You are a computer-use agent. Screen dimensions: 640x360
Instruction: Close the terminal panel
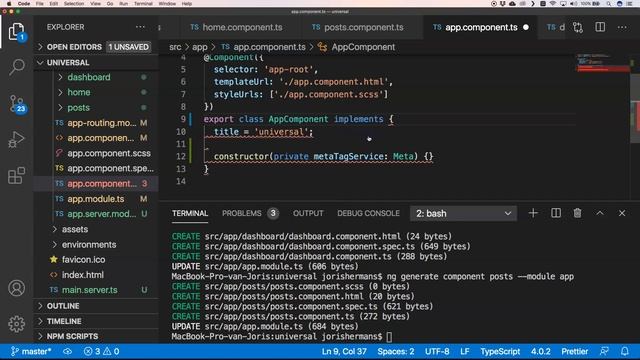point(622,213)
